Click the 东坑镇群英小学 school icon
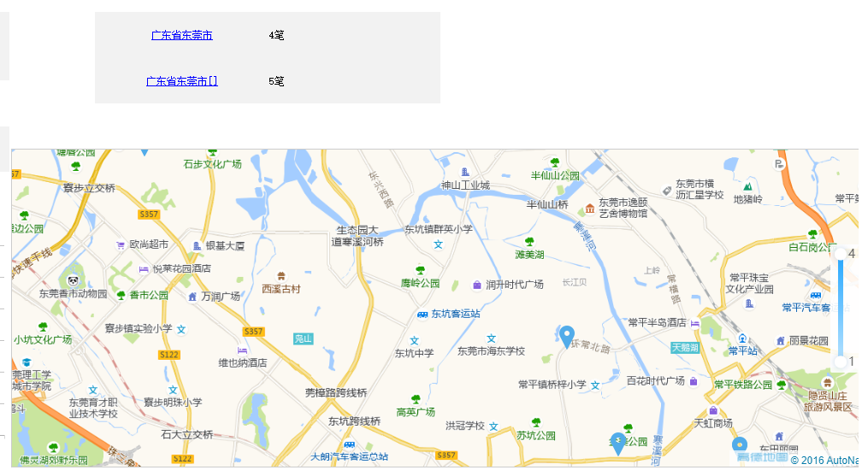 pos(439,244)
